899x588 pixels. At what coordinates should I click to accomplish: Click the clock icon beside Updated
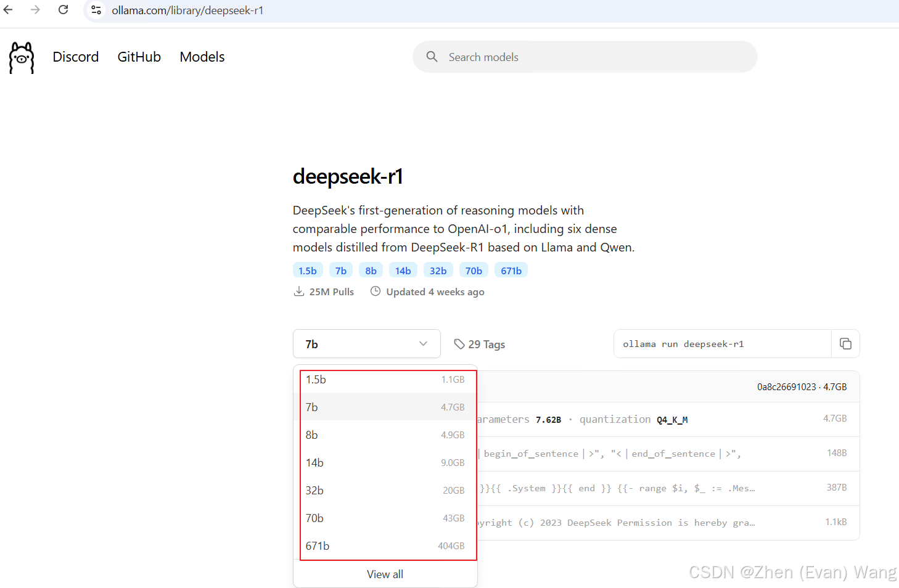376,292
